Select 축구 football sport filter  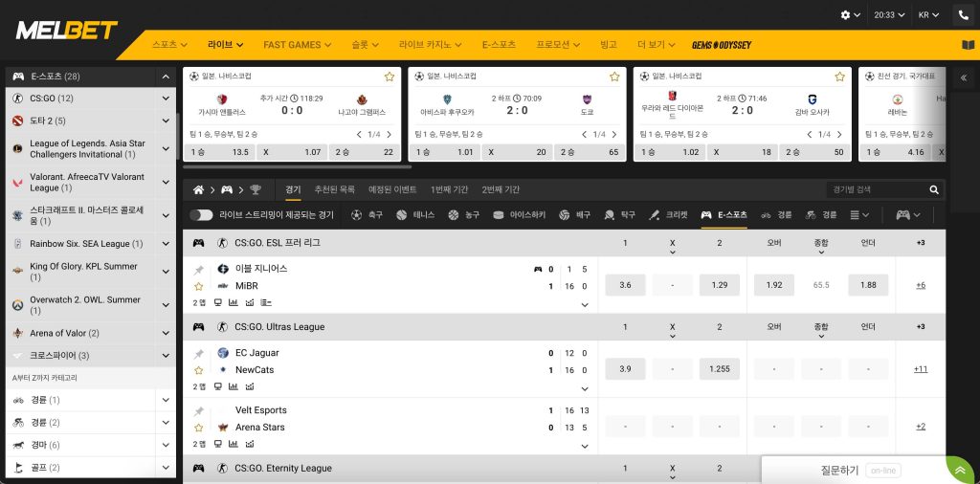pos(367,215)
